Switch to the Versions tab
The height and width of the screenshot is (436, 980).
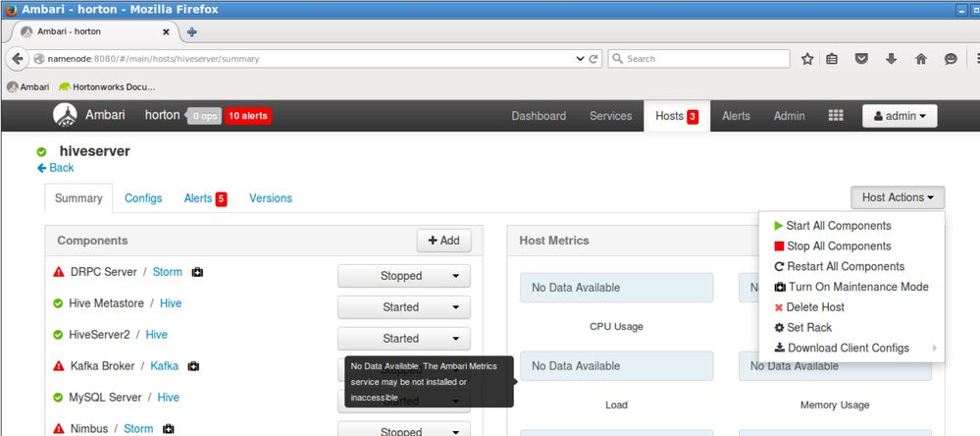pyautogui.click(x=271, y=198)
